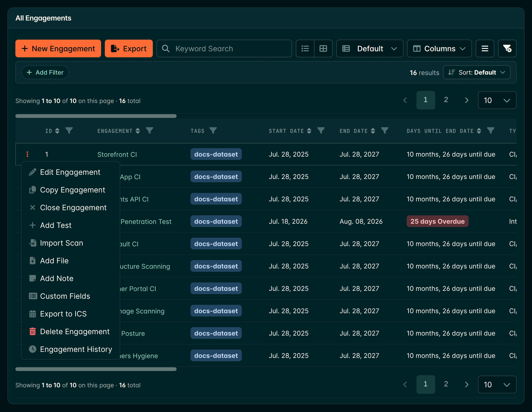Open the Columns dropdown
532x412 pixels.
440,48
